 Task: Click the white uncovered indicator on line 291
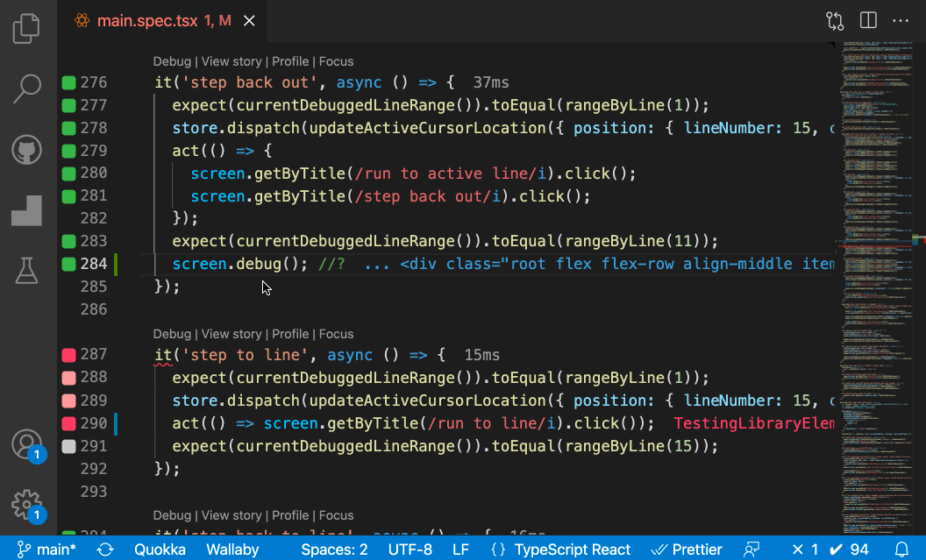pyautogui.click(x=68, y=446)
